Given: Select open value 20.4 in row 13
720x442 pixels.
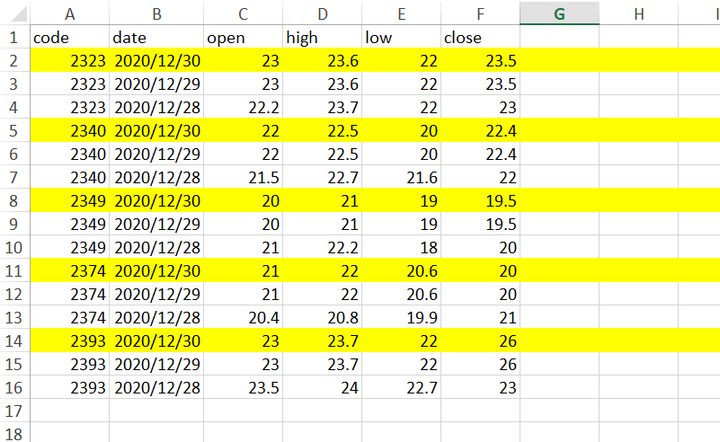Looking at the screenshot, I should (x=243, y=318).
